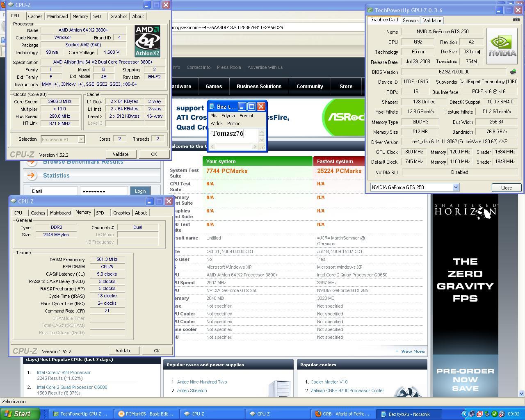Click the GPU-Z screenshot camera icon
525x420 pixels.
tap(516, 19)
